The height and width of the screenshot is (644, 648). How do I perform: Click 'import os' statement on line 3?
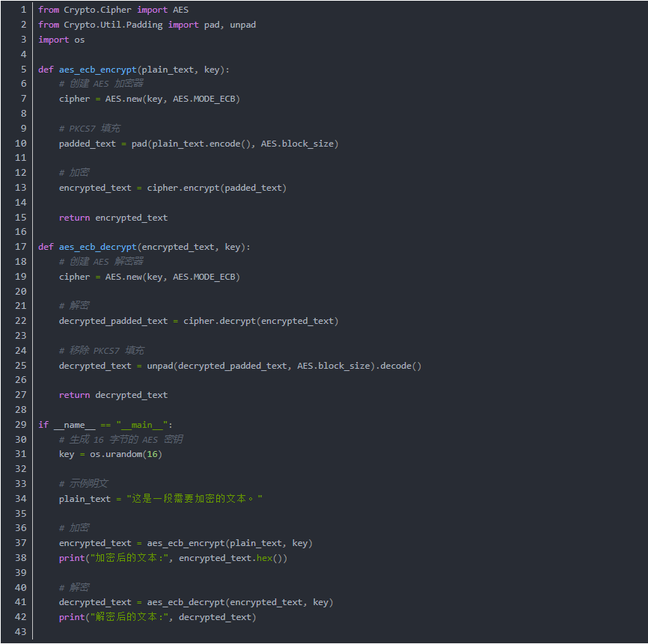click(x=61, y=40)
